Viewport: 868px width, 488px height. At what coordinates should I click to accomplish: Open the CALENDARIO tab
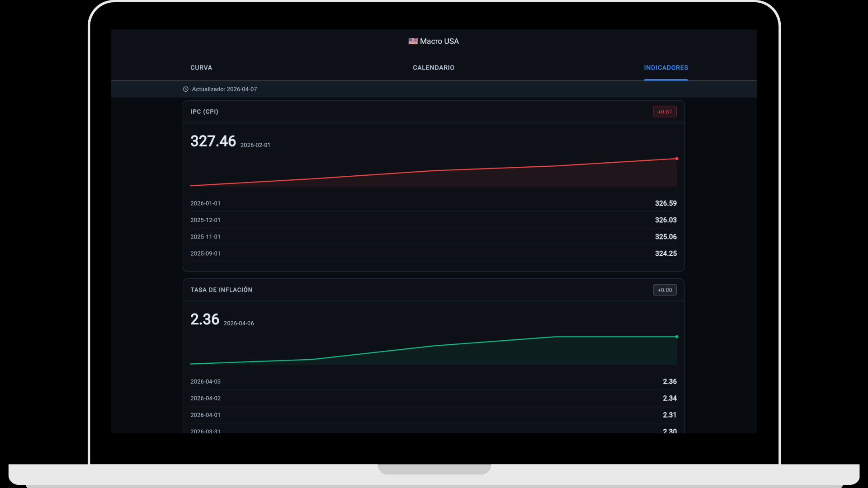(433, 68)
